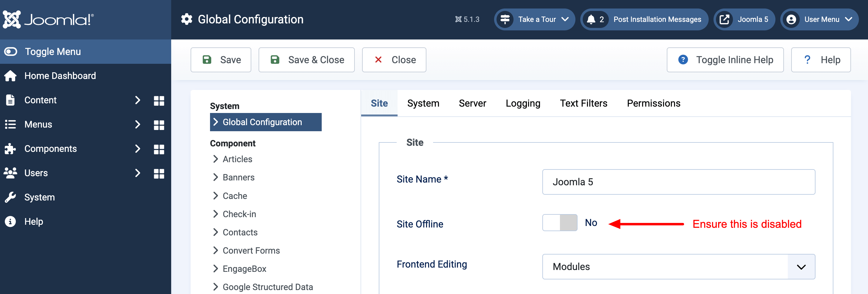Switch to the System tab

tap(423, 103)
